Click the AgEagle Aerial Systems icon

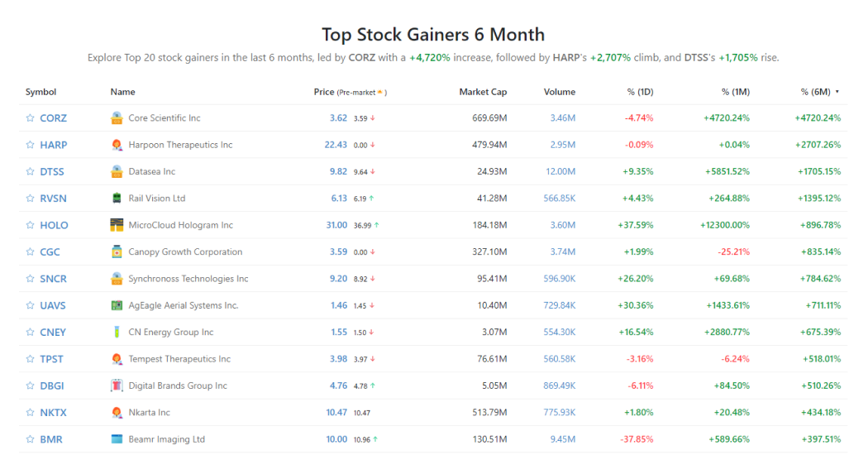point(117,305)
